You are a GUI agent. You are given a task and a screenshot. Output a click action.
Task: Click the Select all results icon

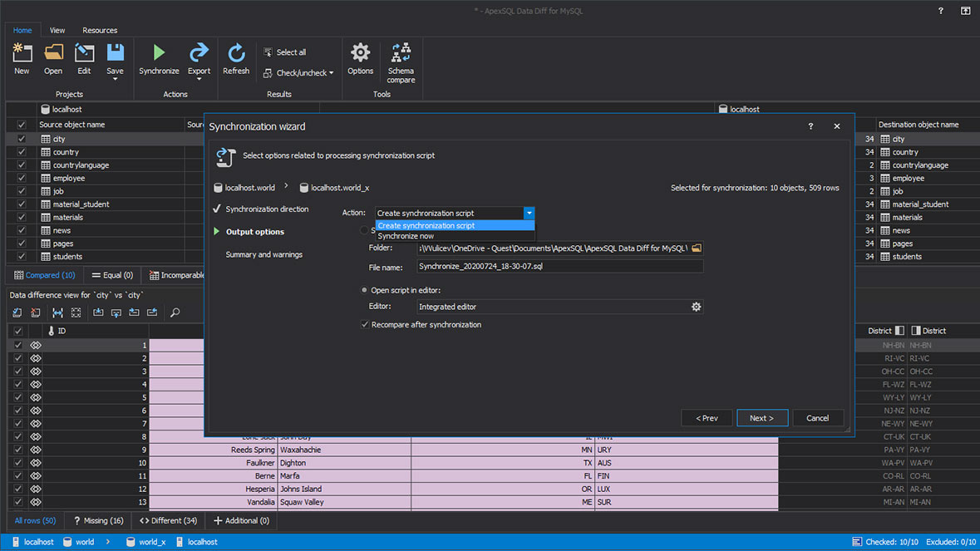(x=268, y=52)
